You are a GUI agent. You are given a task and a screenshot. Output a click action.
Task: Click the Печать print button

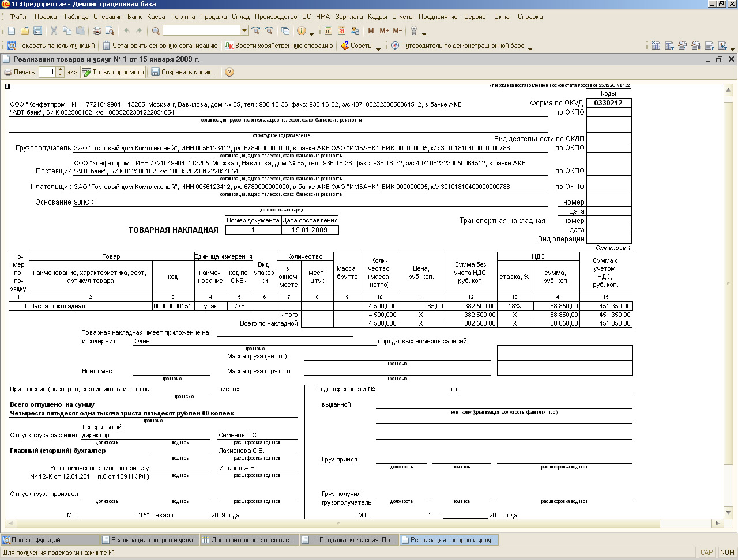pyautogui.click(x=20, y=72)
